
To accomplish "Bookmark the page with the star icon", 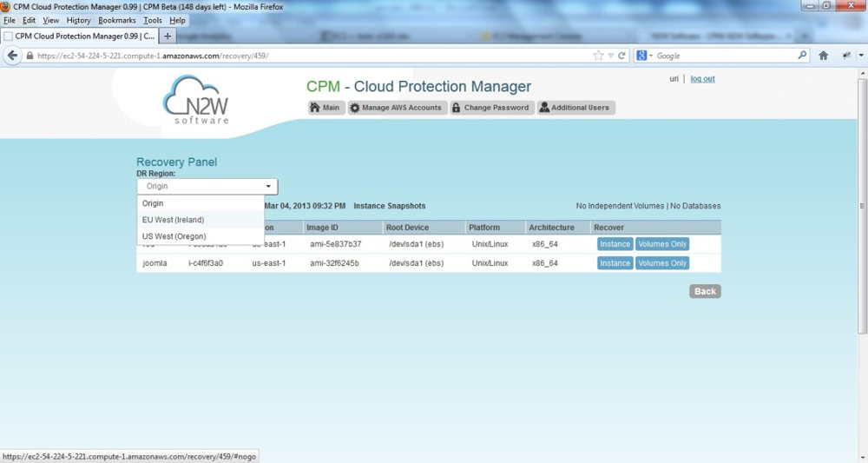I will (598, 56).
